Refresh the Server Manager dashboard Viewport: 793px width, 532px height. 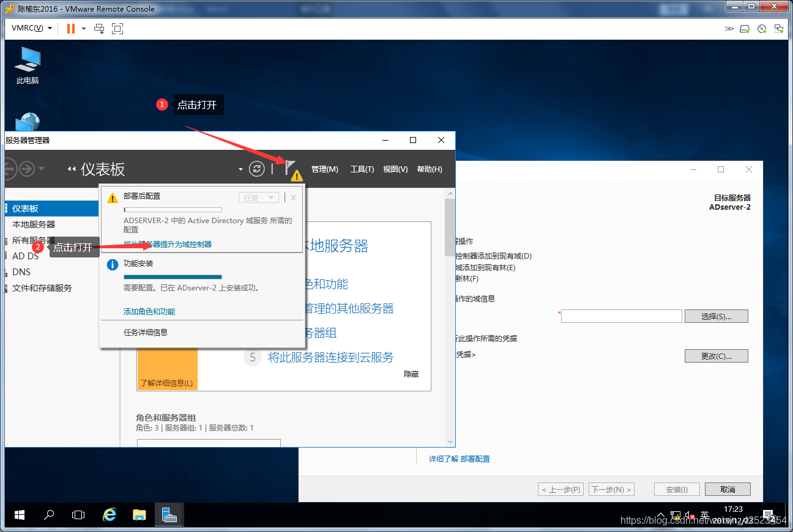[x=257, y=169]
